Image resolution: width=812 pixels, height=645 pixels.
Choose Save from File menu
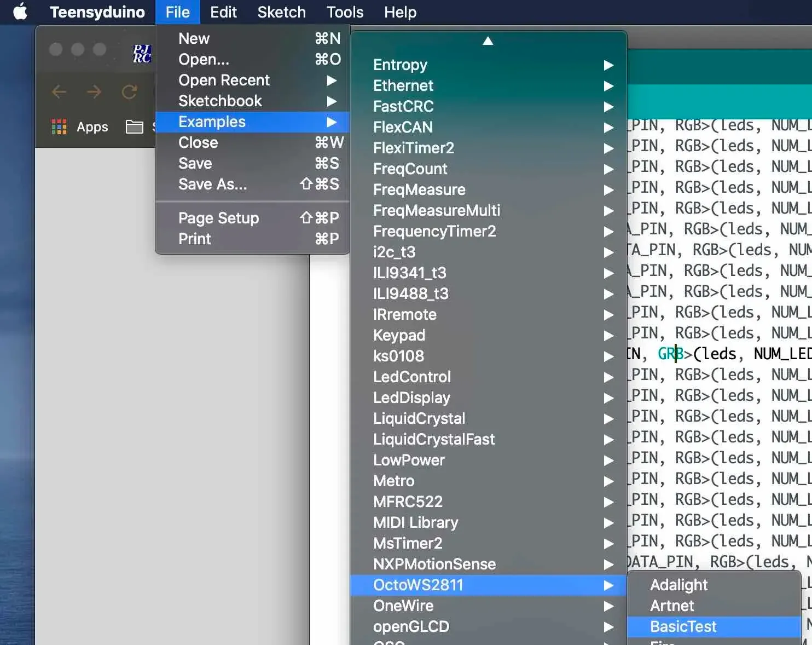252,163
